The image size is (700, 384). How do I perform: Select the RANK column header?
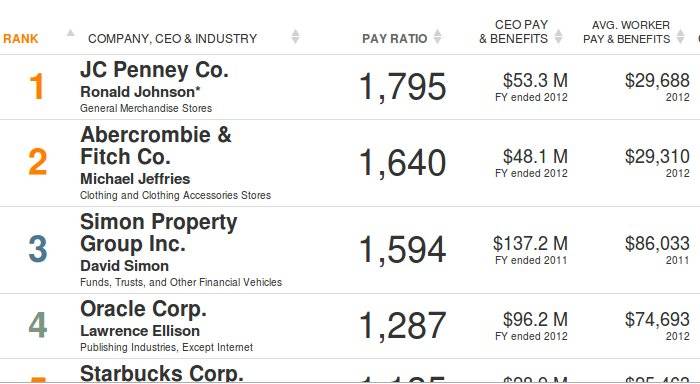21,39
